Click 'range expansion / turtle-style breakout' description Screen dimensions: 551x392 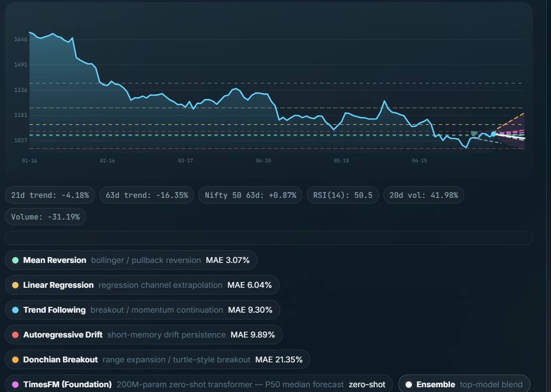[177, 360]
